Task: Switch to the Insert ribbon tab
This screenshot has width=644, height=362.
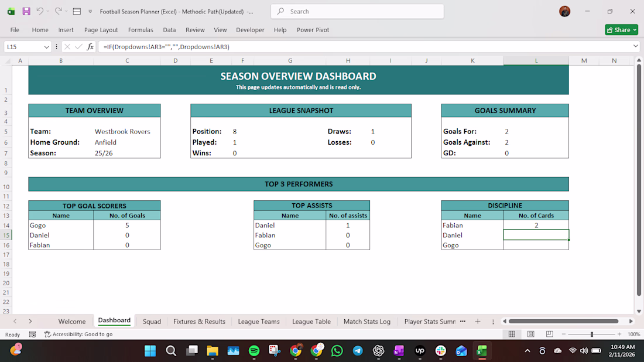Action: [66, 30]
